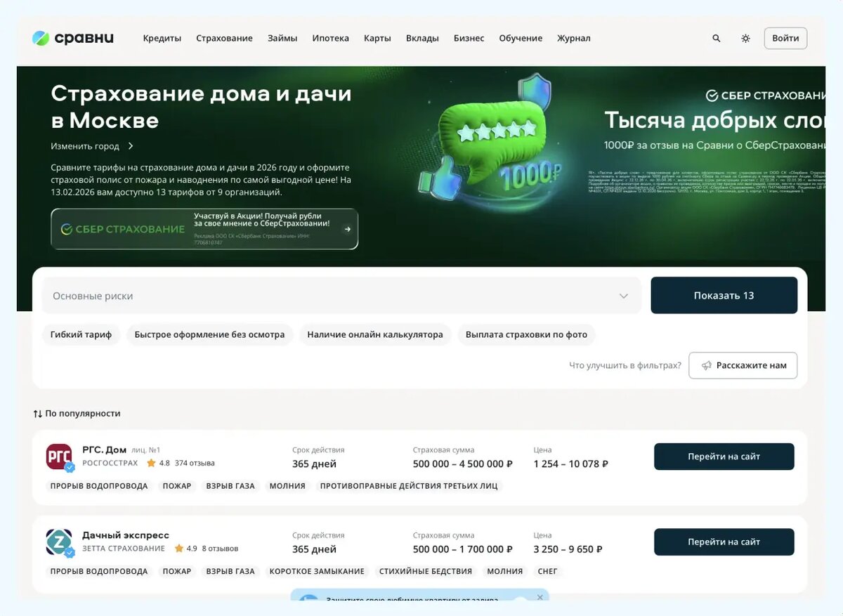Screen dimensions: 843x616
Task: Toggle Наличие онлайн калькулятора filter
Action: (x=375, y=334)
